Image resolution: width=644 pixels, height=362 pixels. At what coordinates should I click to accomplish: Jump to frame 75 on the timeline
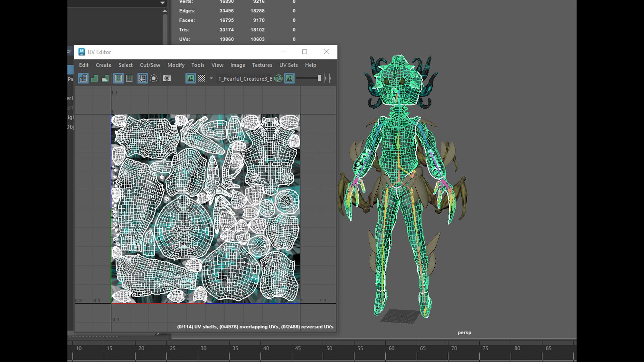[485, 348]
